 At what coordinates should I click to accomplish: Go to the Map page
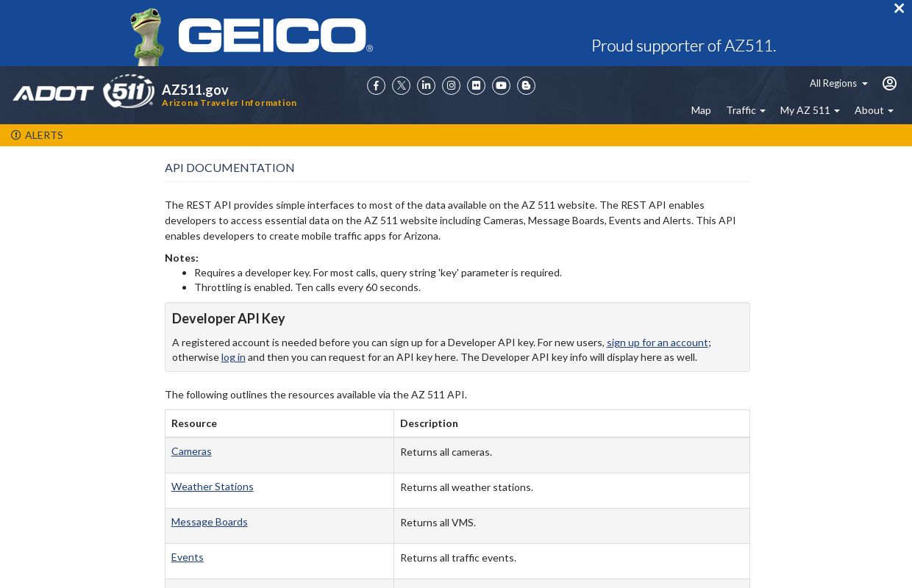click(701, 110)
